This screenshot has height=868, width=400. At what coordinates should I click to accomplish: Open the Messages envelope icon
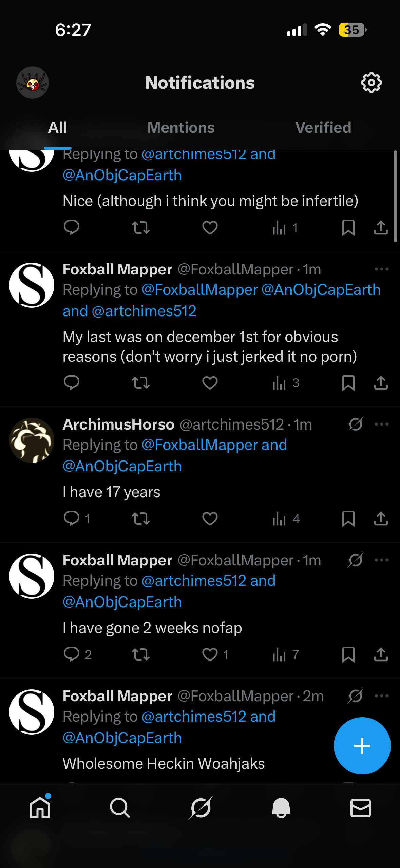coord(360,808)
